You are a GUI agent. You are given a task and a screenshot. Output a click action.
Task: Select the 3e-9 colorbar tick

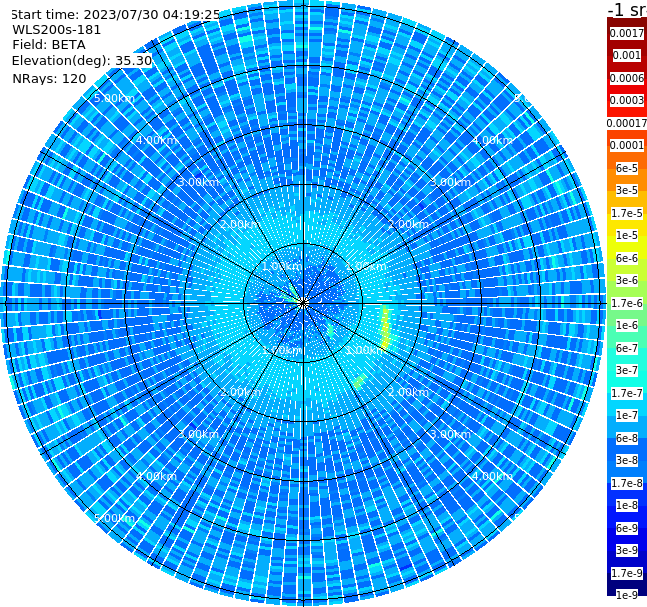(627, 550)
